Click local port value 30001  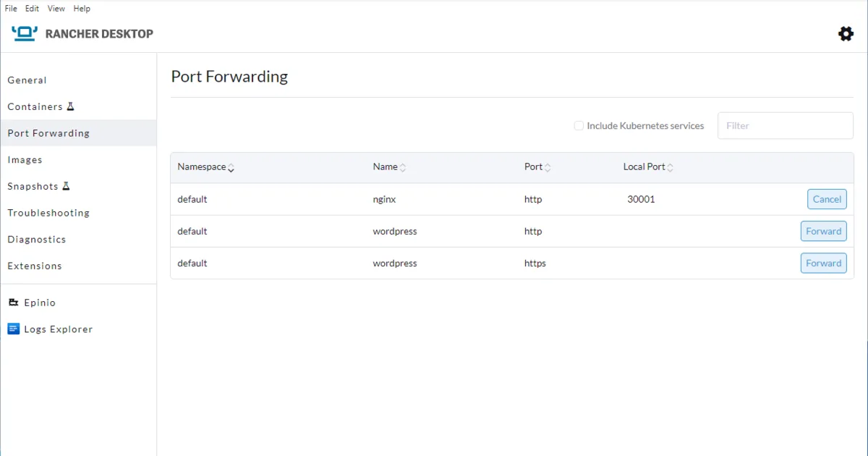(x=641, y=199)
